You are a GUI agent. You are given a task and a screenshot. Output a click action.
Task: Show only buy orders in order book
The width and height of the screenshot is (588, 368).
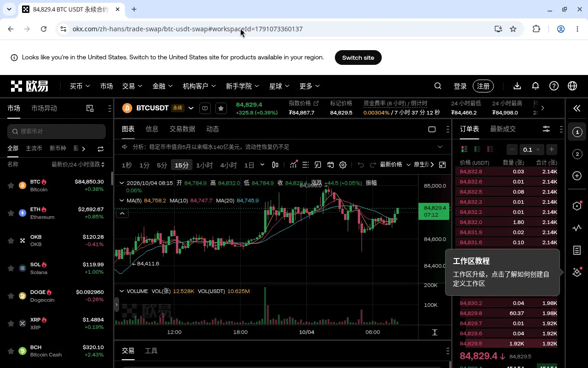tap(477, 149)
